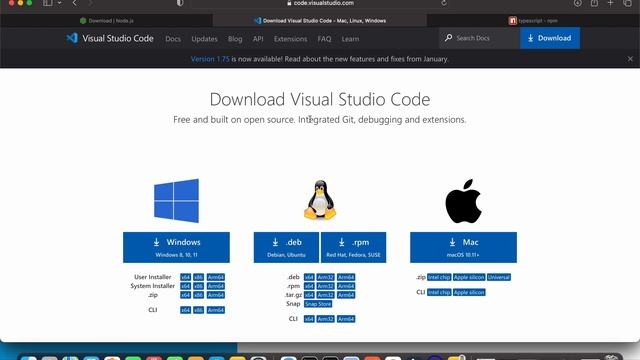Screen dimensions: 640x360
Task: Select Arm64 for Linux CLI
Action: pos(346,319)
